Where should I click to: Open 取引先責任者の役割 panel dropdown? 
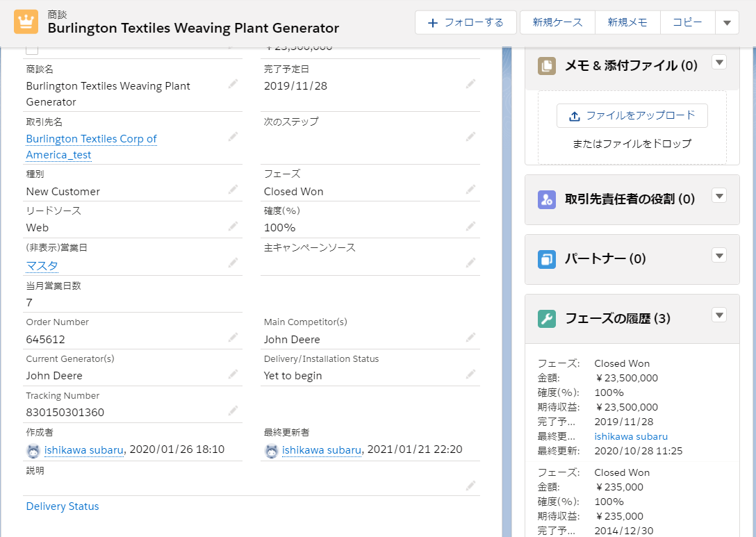tap(719, 196)
